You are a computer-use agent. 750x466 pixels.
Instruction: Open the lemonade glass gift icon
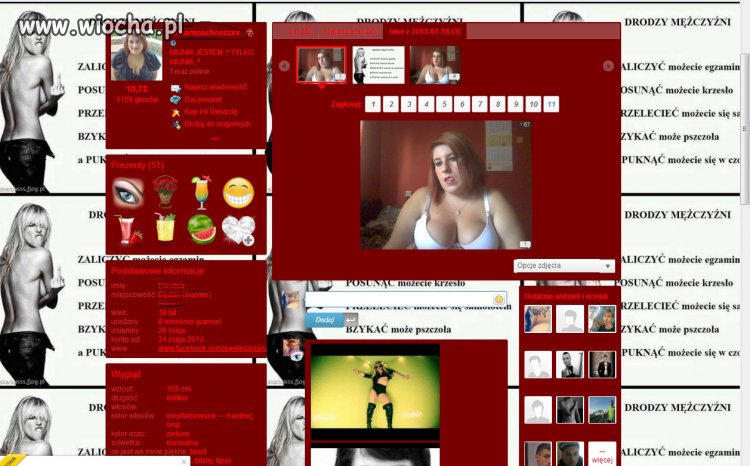pyautogui.click(x=165, y=228)
